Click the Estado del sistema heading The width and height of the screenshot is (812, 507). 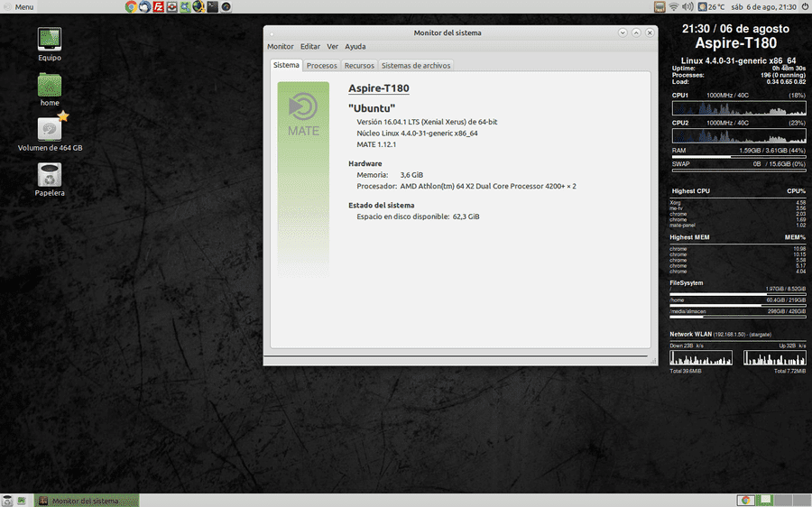381,205
